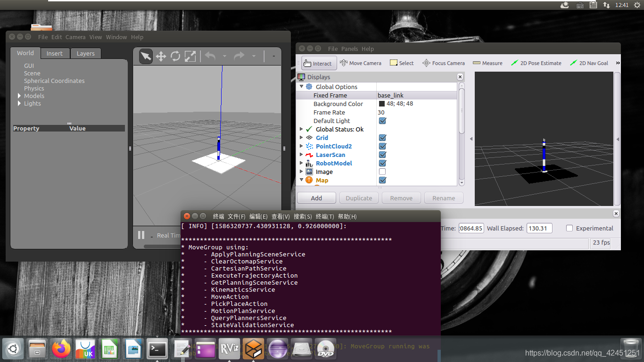Open LibreOffice Calc spreadsheet dock icon

tap(109, 349)
